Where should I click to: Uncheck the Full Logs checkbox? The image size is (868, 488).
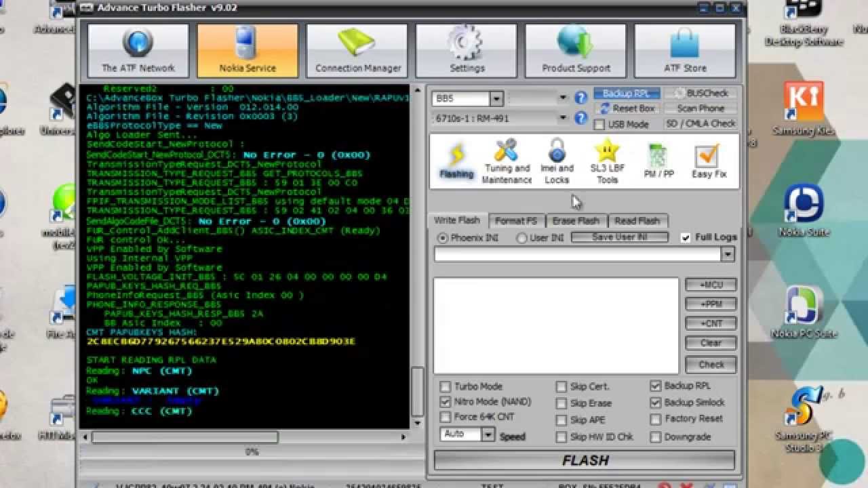tap(686, 238)
